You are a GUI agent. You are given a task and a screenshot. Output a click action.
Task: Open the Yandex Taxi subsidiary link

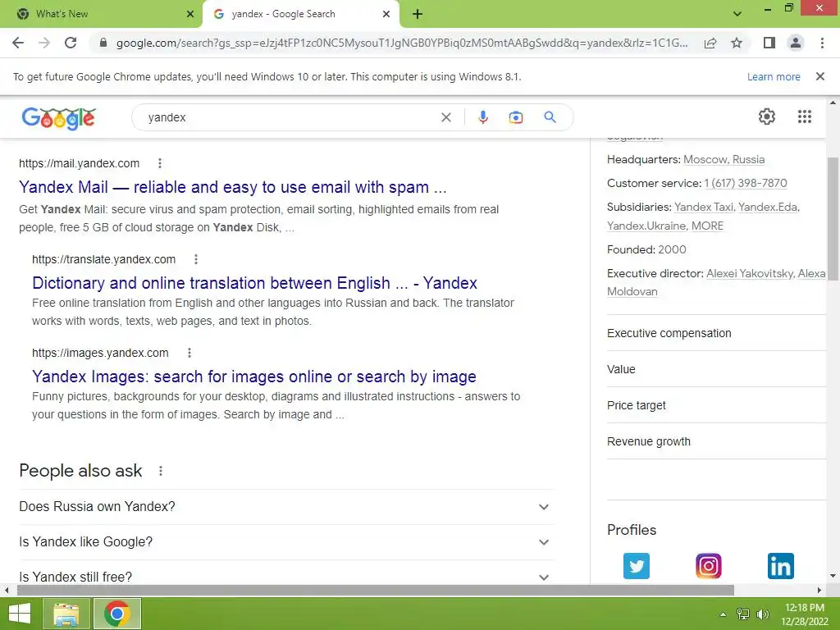703,208
